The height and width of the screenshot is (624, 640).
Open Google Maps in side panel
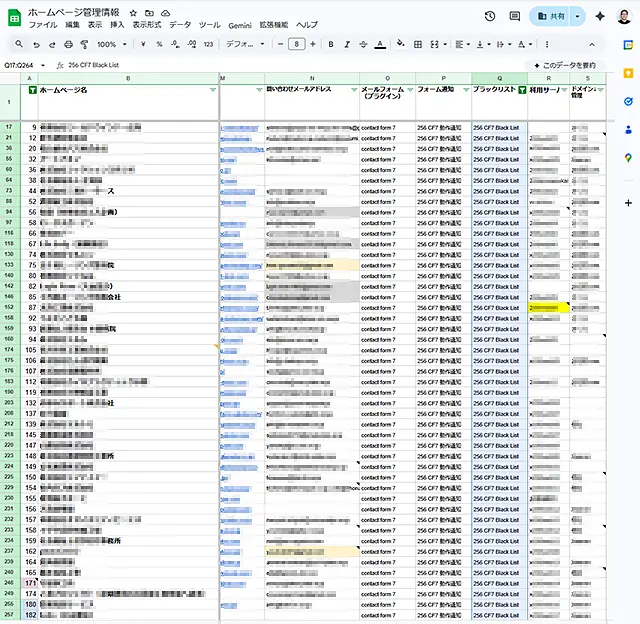(x=627, y=158)
